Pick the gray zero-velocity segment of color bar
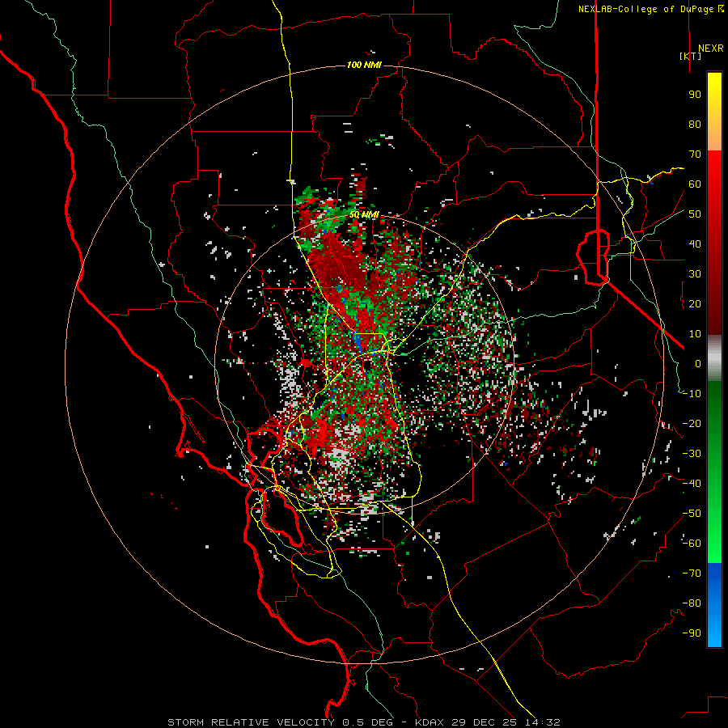Viewport: 728px width, 728px height. 714,358
